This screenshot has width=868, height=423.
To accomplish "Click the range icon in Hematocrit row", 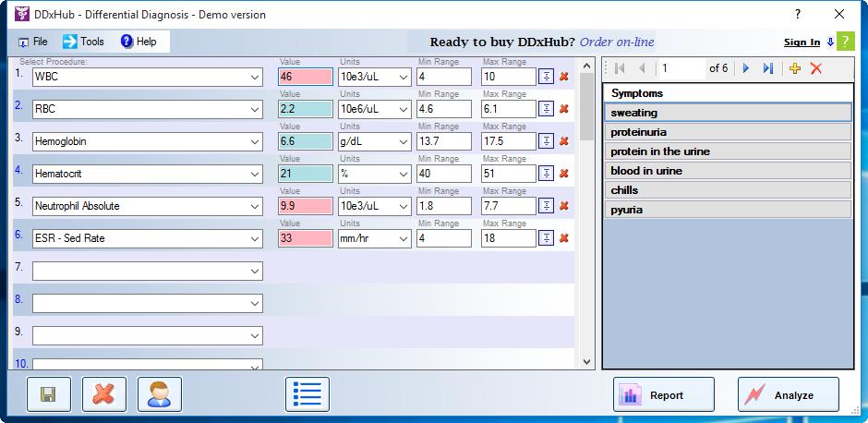I will pyautogui.click(x=547, y=174).
